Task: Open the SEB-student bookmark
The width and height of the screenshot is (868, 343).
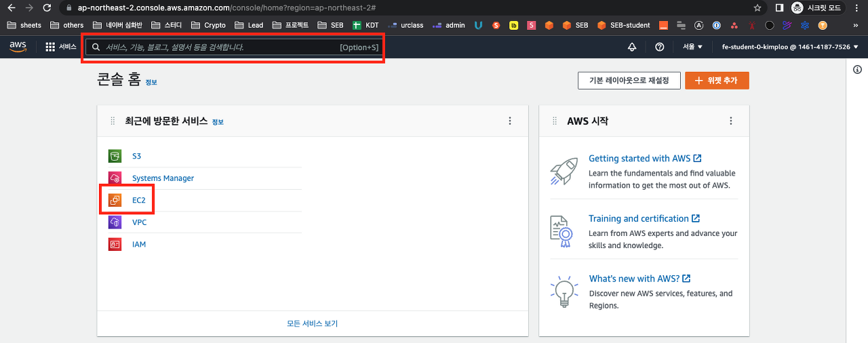Action: pyautogui.click(x=624, y=25)
